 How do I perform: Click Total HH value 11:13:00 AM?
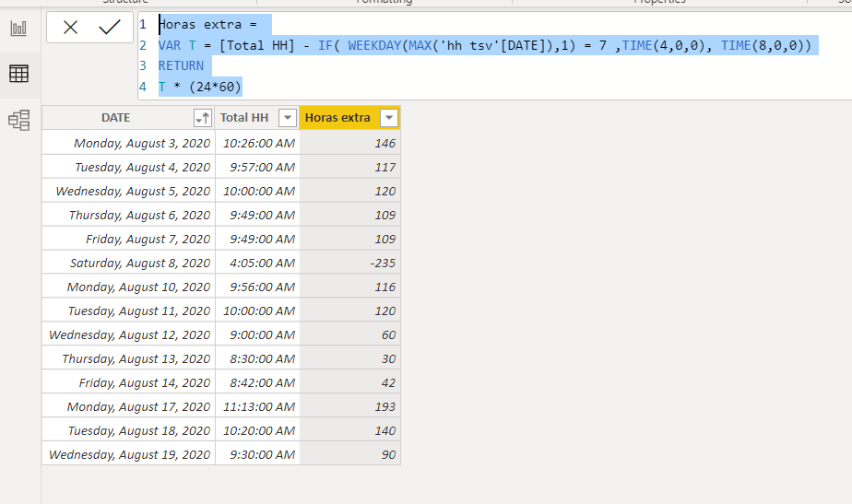pos(257,406)
